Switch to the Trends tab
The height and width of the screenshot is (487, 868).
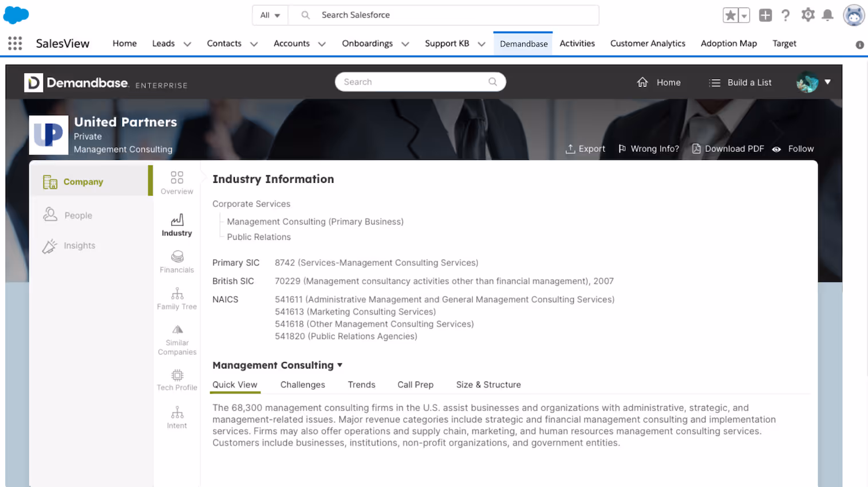pyautogui.click(x=361, y=385)
